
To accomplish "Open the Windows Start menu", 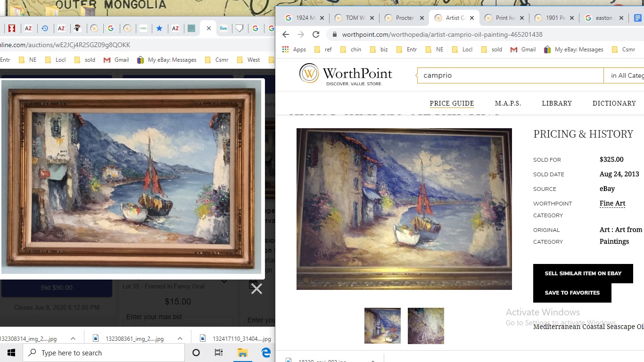I will (11, 353).
